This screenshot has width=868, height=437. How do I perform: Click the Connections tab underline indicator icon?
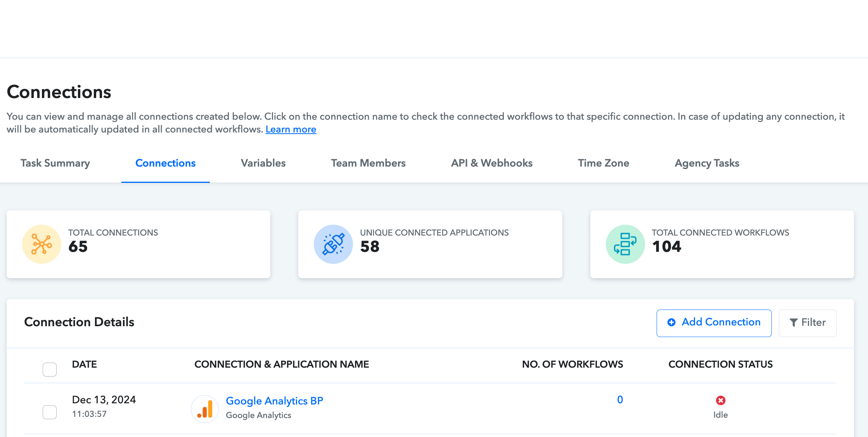165,181
